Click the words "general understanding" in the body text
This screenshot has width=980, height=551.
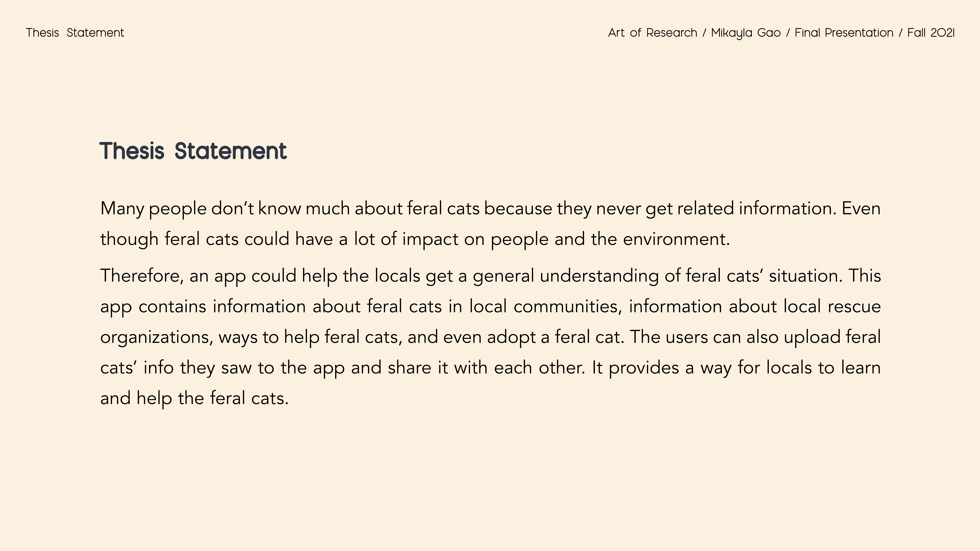566,276
